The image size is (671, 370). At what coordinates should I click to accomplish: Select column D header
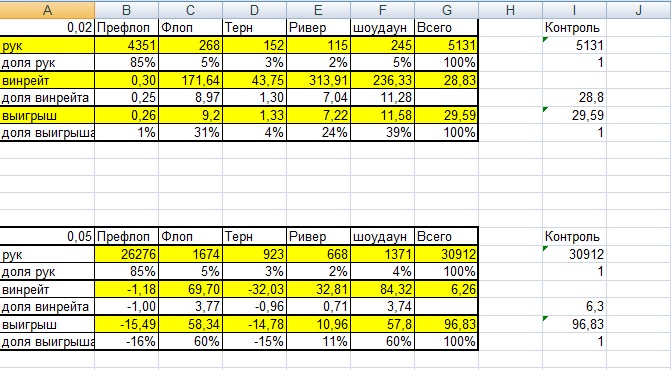click(x=254, y=9)
